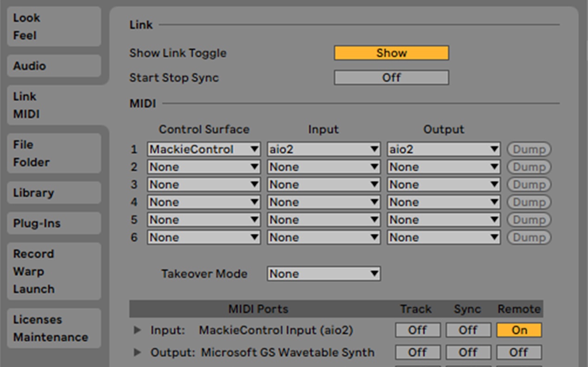
Task: Go to Licenses Maintenance tab
Action: tap(54, 328)
